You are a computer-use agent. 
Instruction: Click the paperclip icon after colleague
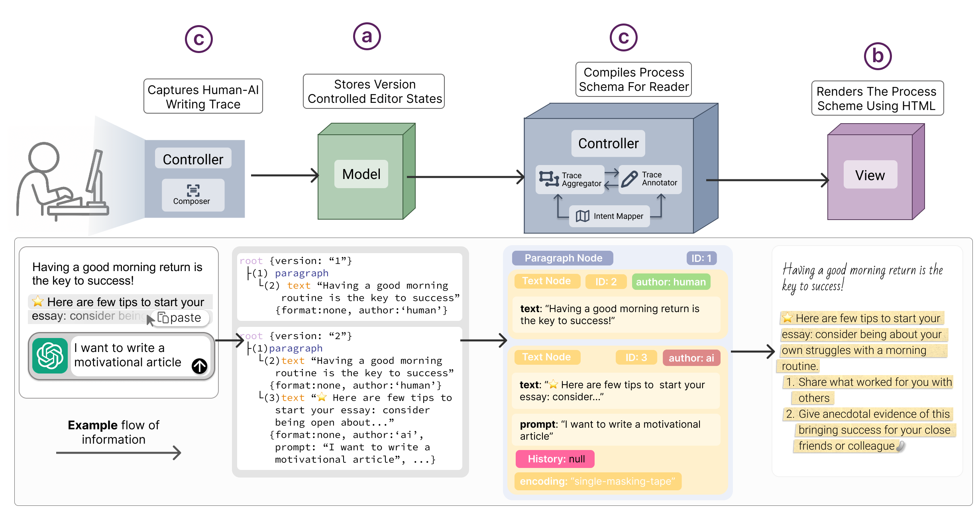pos(900,446)
